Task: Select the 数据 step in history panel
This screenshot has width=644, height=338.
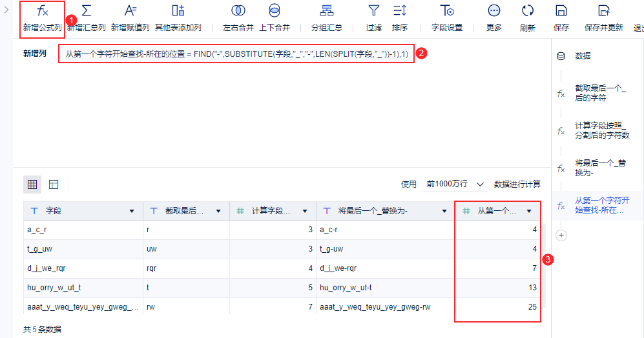Action: 583,56
